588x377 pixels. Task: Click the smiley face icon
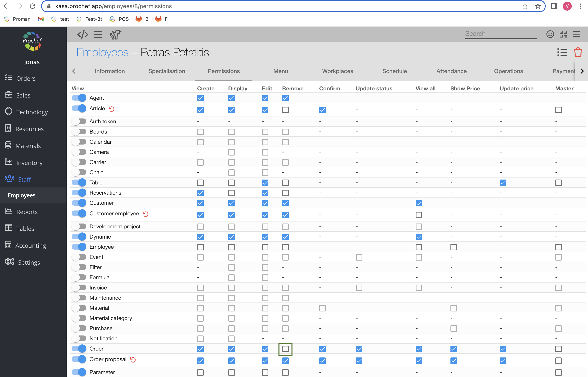[x=550, y=34]
